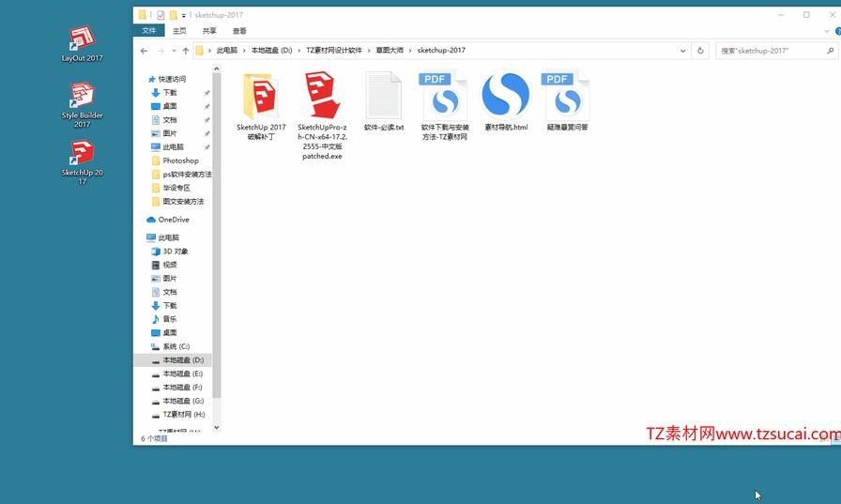Image resolution: width=841 pixels, height=504 pixels.
Task: Open ps软件安装方法 folder in sidebar
Action: pos(187,175)
